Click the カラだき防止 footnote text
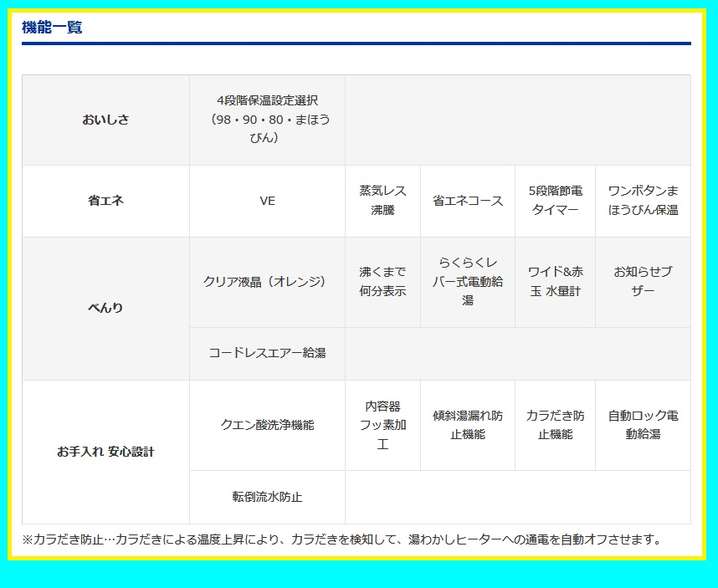 coord(342,540)
